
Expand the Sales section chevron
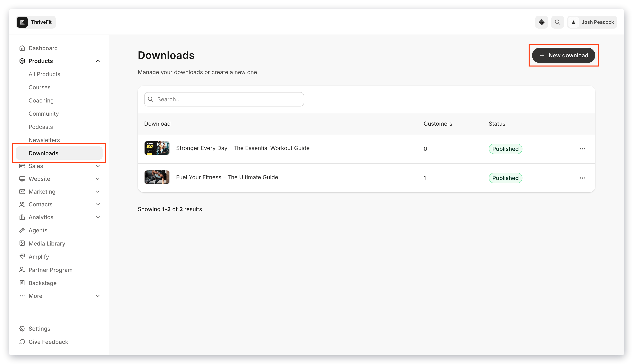(98, 166)
